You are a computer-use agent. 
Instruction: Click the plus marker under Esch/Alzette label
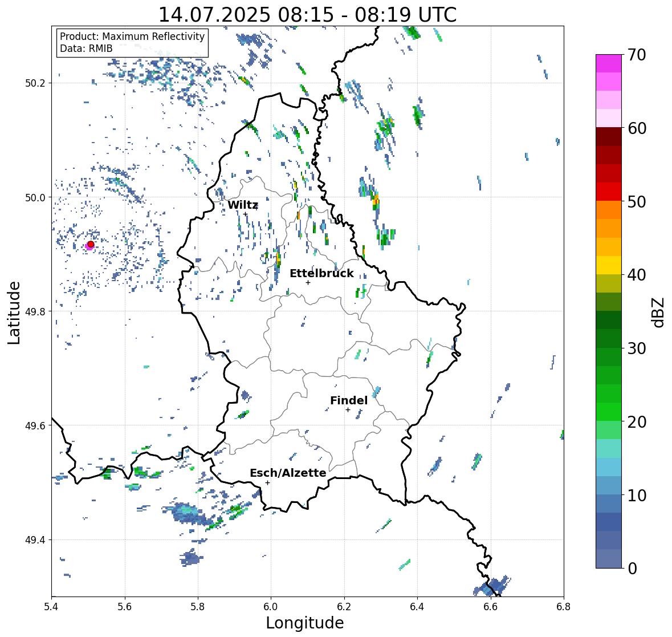tap(267, 482)
